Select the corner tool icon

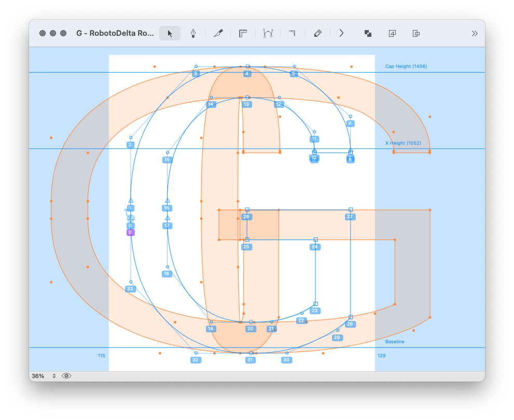pos(292,33)
